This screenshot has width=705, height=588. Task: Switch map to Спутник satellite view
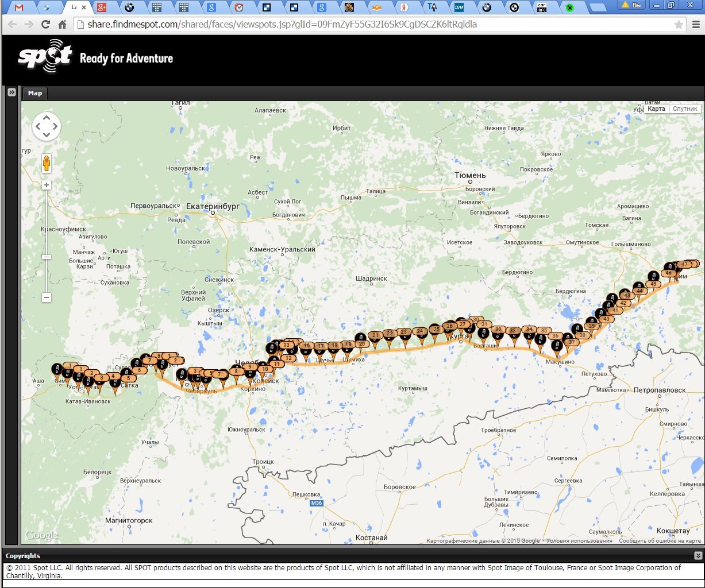685,109
